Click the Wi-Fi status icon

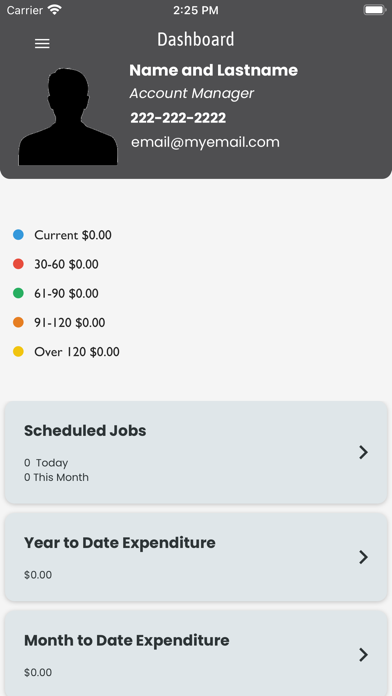click(55, 10)
